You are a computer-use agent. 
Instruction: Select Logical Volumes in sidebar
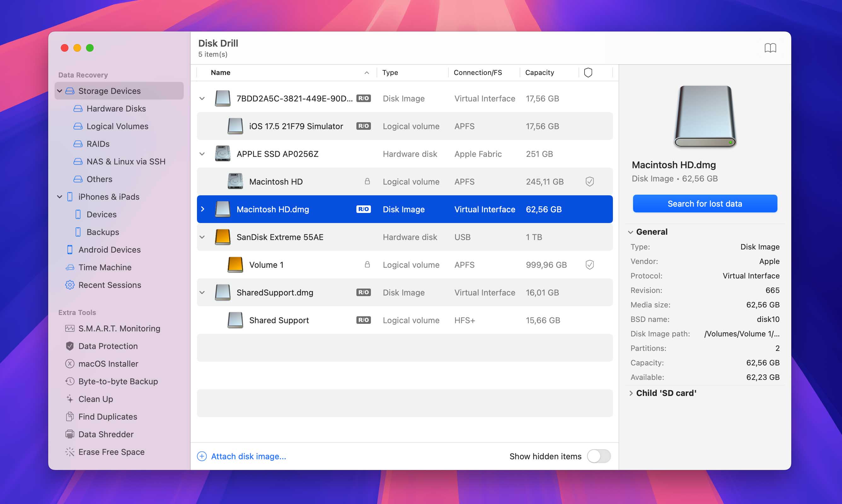[x=118, y=126]
